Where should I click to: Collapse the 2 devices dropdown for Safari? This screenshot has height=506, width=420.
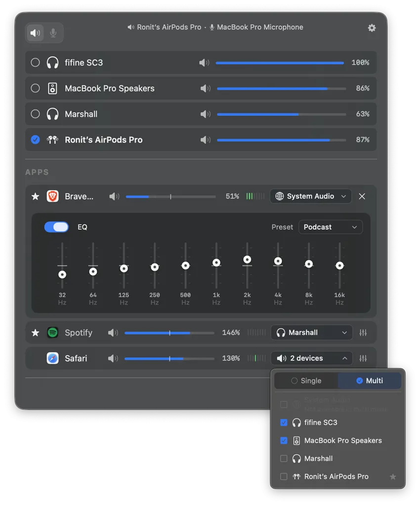coord(311,358)
